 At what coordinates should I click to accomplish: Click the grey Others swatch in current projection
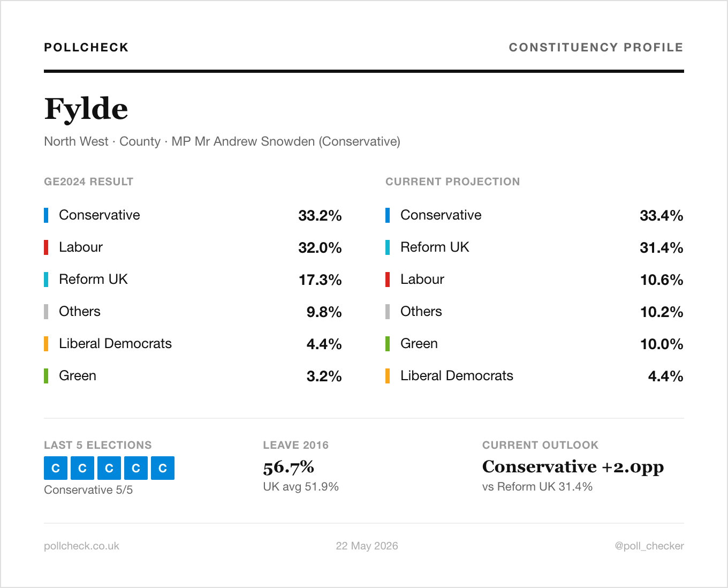(388, 312)
